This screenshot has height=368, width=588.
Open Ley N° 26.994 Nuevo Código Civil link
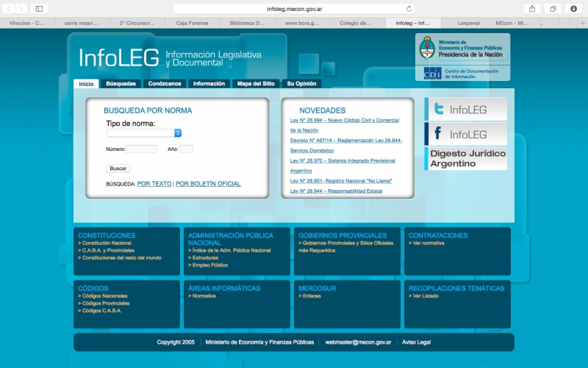344,125
